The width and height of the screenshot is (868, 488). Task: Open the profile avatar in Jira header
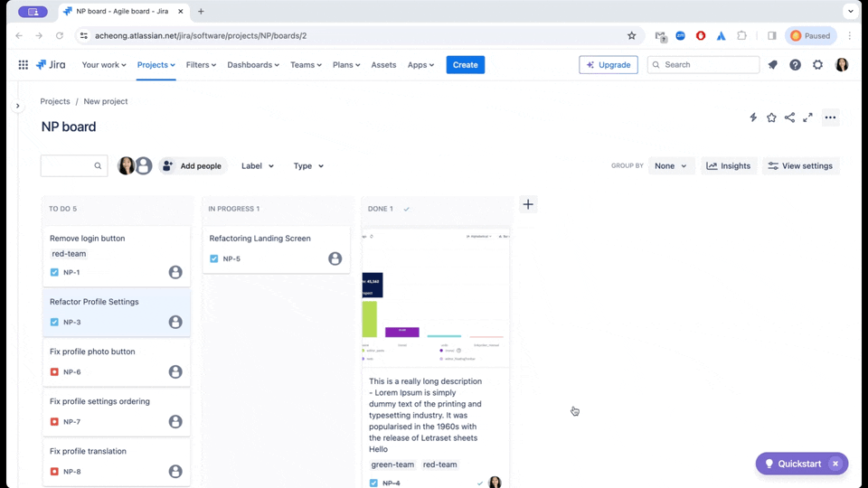point(842,65)
